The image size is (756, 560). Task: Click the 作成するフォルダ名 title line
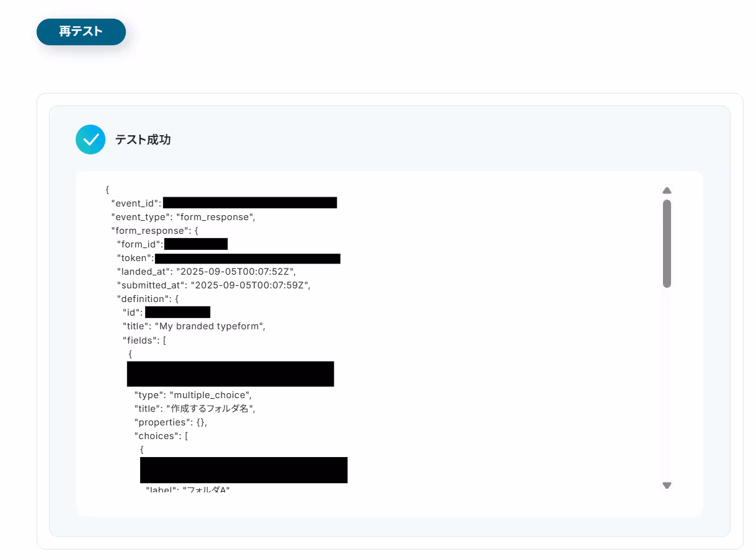(195, 408)
